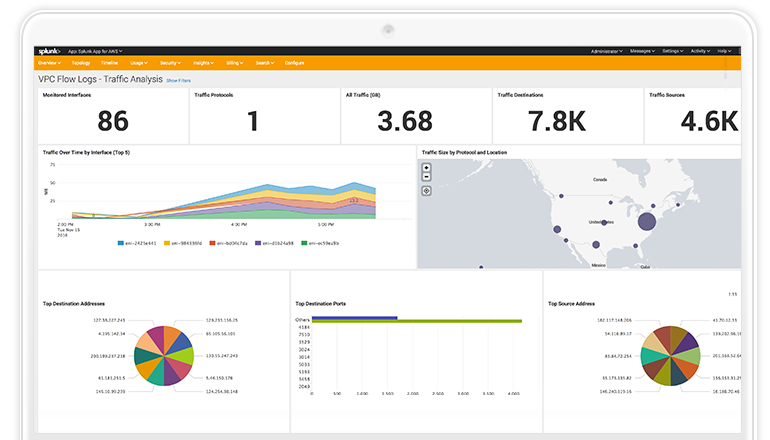
Task: Click destination address 124.254.98.148 label
Action: (x=221, y=391)
